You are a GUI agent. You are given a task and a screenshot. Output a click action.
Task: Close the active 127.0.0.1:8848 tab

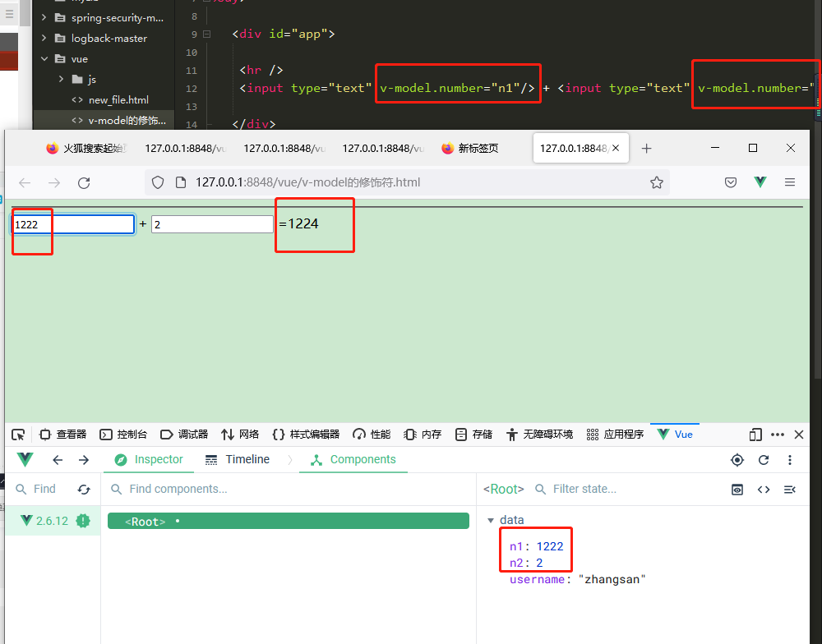coord(616,149)
